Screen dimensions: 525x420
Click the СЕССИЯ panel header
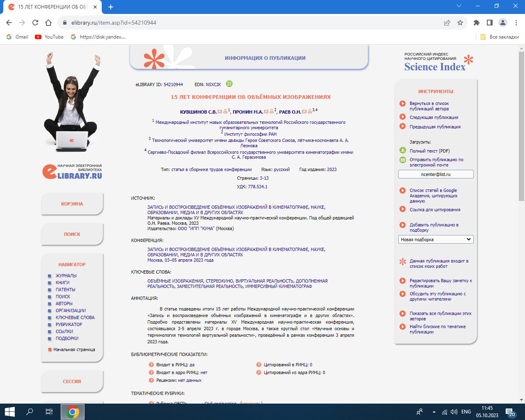[72, 381]
